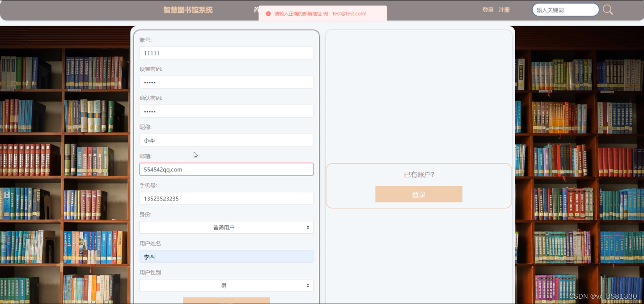644x304 pixels.
Task: Click the 邮箱: label
Action: pos(145,156)
